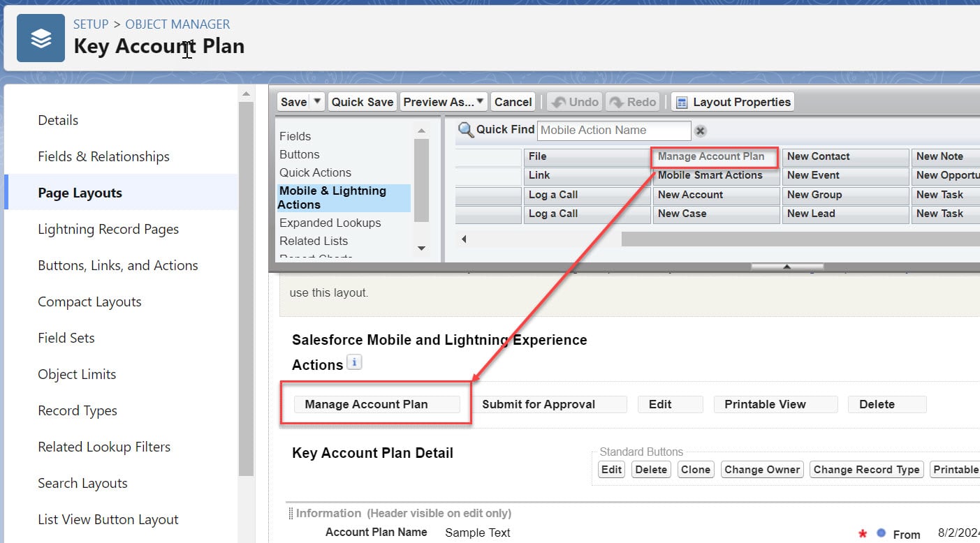Click inside the Mobile Action Name search field
This screenshot has width=980, height=543.
coord(613,130)
